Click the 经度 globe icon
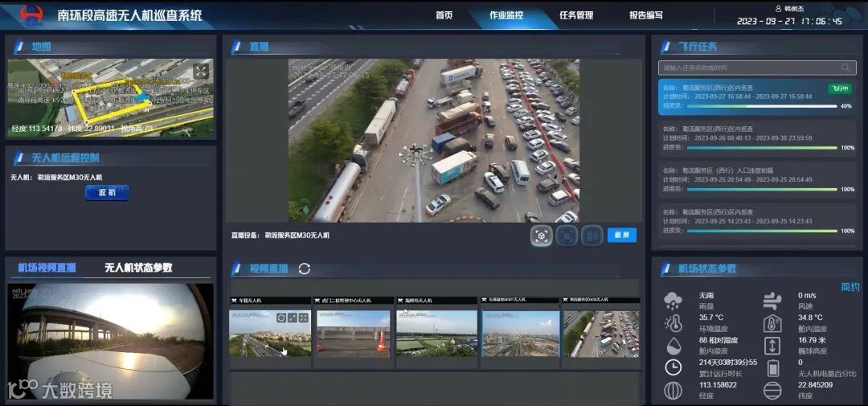The height and width of the screenshot is (406, 868). (x=673, y=391)
